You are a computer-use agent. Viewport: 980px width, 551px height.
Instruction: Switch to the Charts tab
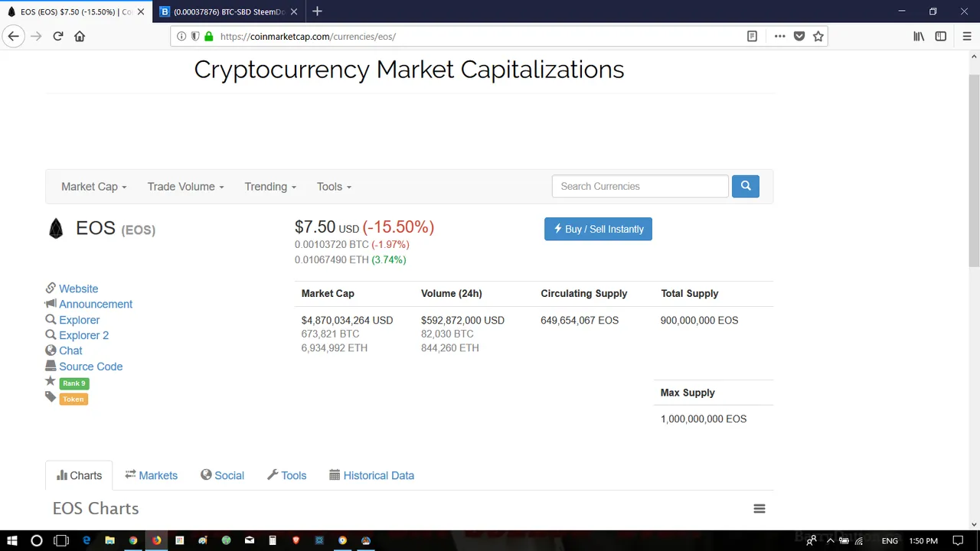[x=79, y=475]
